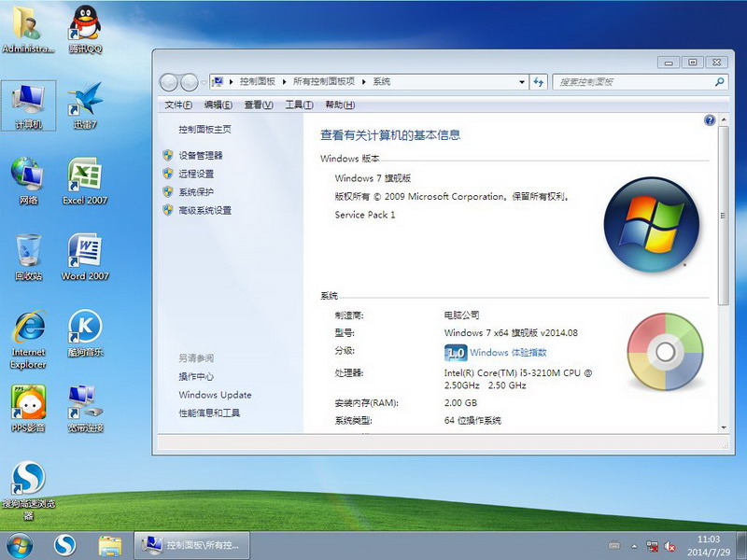Viewport: 747px width, 560px height.
Task: Click the blue help question-mark icon
Action: (710, 120)
